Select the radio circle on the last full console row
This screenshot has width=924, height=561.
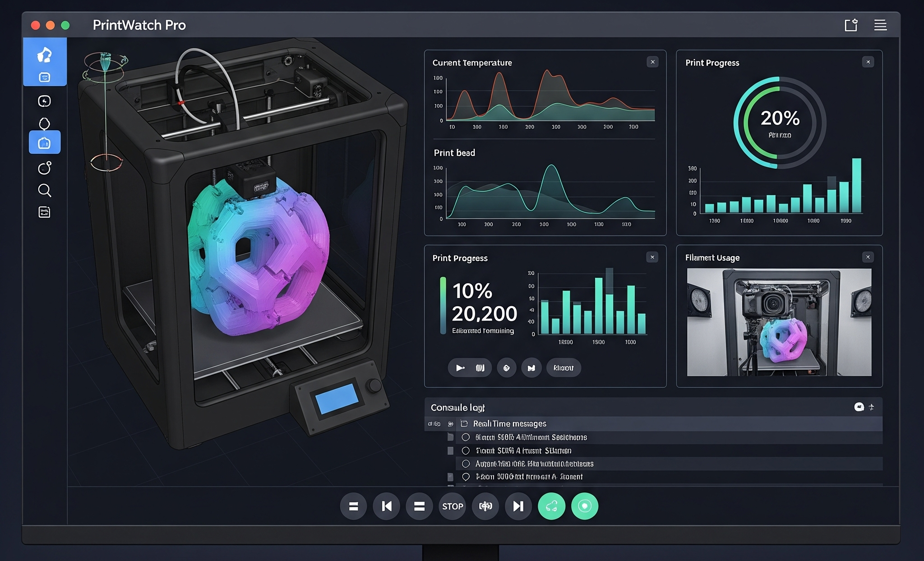[466, 477]
